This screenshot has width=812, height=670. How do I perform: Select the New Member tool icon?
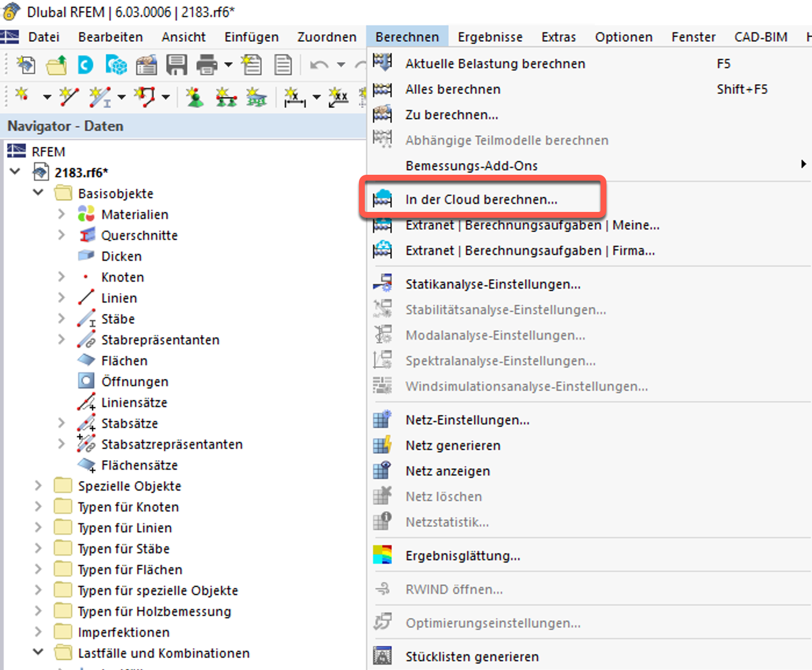(x=100, y=97)
